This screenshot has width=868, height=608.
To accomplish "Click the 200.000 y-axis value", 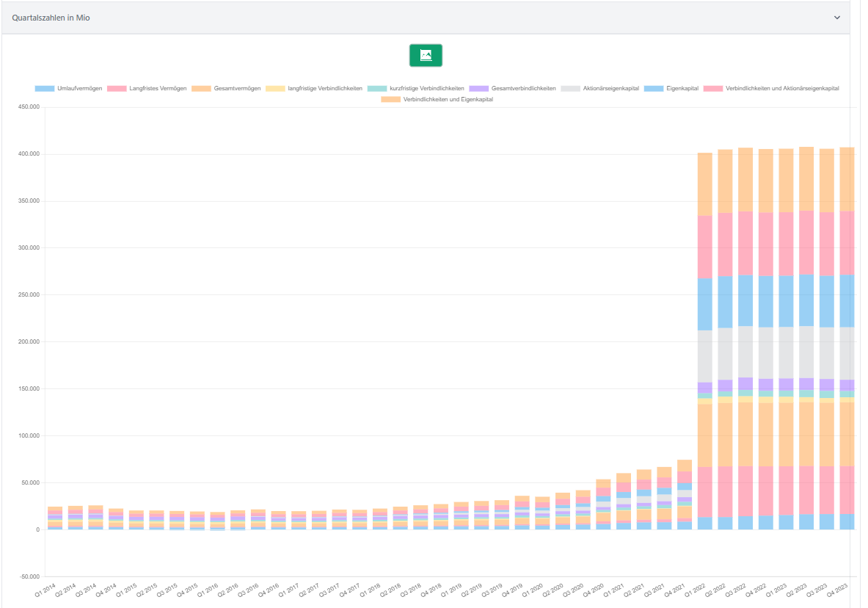I will (29, 342).
